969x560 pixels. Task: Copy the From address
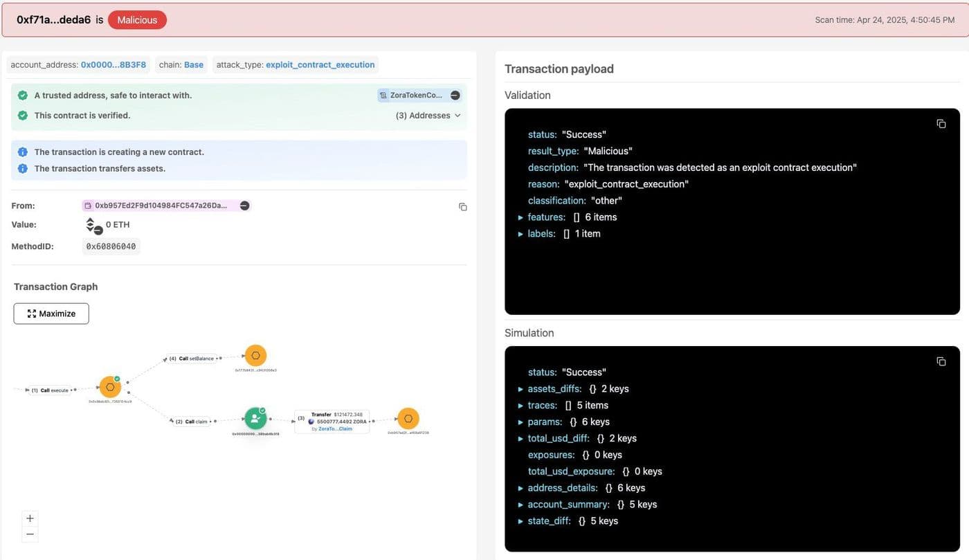tap(463, 207)
